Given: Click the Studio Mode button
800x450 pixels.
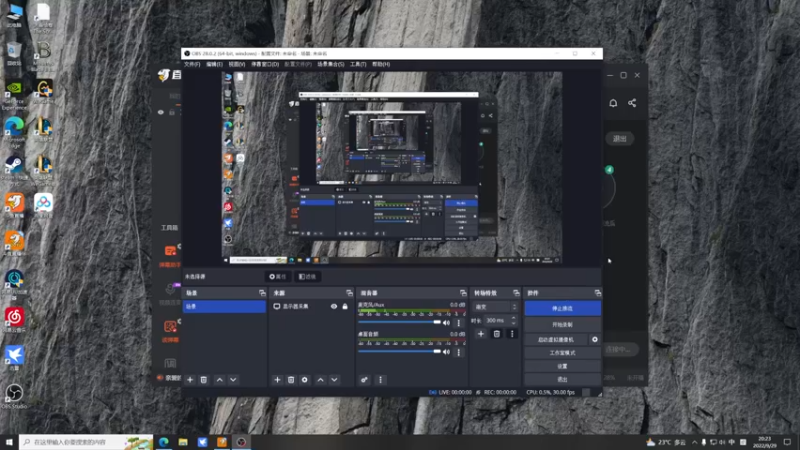Looking at the screenshot, I should coord(562,353).
